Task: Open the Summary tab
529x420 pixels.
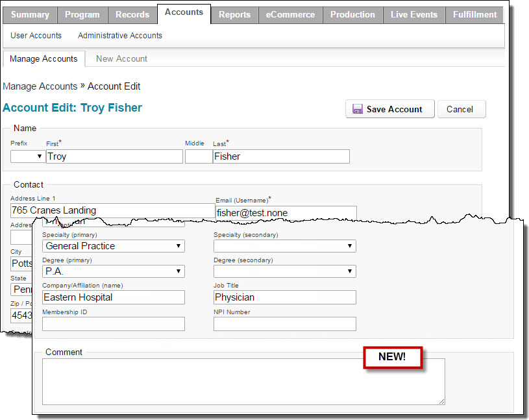Action: (x=30, y=15)
